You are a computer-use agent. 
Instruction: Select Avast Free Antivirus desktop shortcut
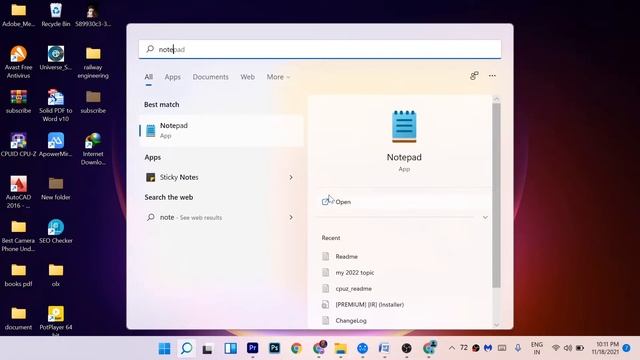pyautogui.click(x=18, y=62)
